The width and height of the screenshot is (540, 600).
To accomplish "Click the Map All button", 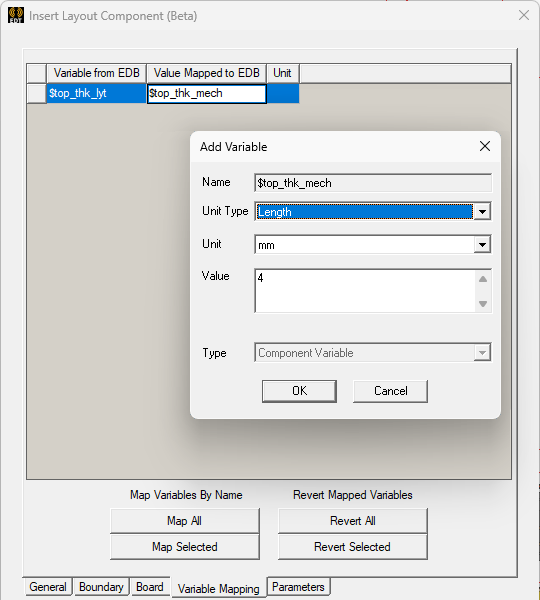I will pos(185,521).
